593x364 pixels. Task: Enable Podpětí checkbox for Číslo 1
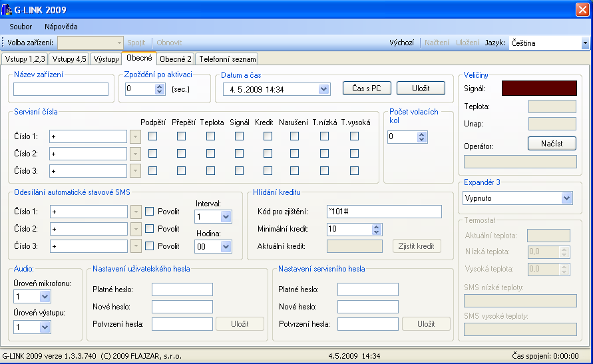pyautogui.click(x=153, y=136)
